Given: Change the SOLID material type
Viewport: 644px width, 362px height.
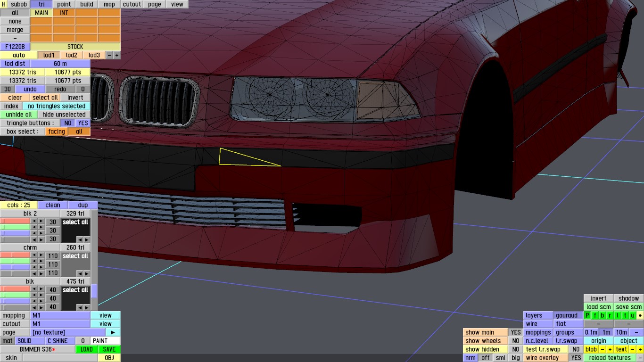Looking at the screenshot, I should (30, 341).
